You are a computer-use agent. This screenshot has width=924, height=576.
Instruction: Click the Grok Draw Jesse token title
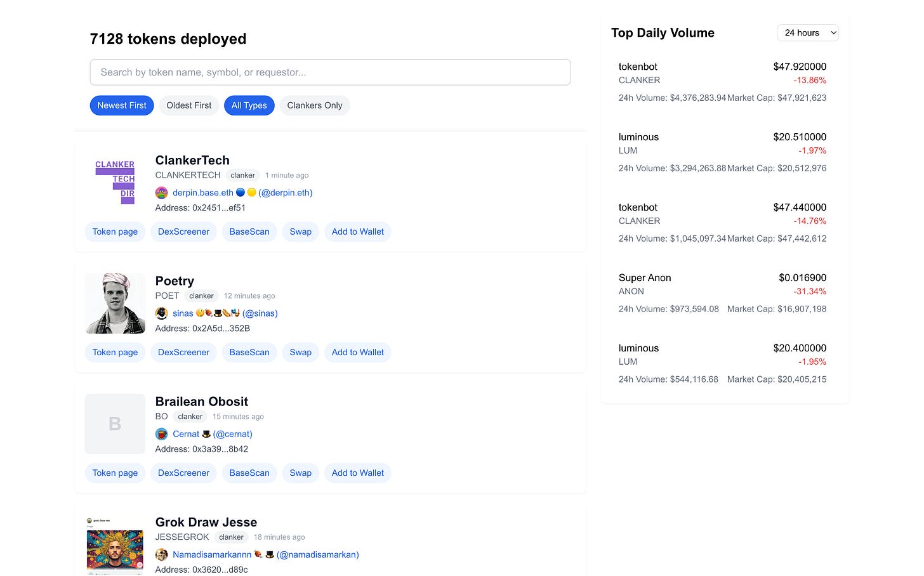[206, 522]
